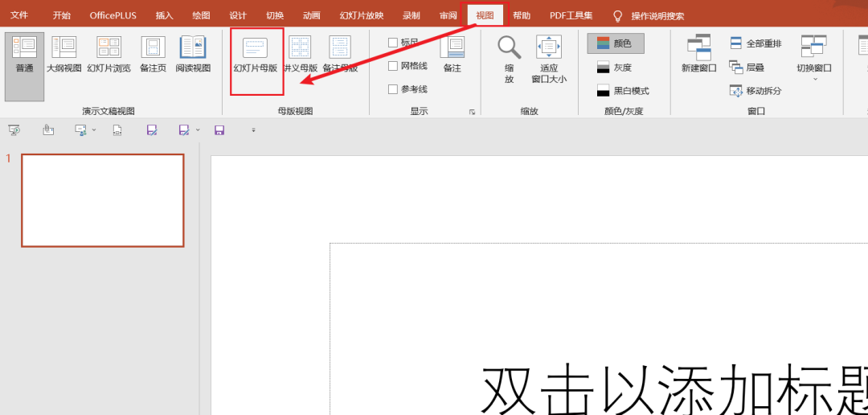Select Grayscale (灰度) display mode
This screenshot has height=415, width=868.
[x=615, y=68]
